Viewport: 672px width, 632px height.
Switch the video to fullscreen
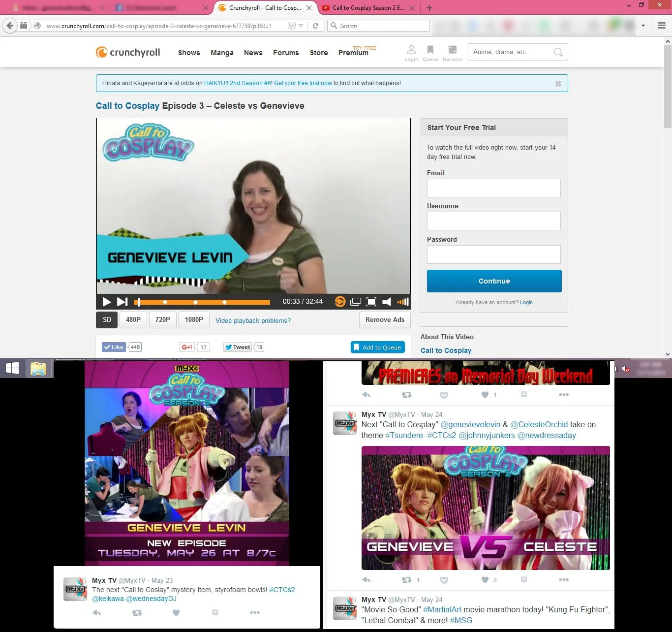click(x=372, y=302)
